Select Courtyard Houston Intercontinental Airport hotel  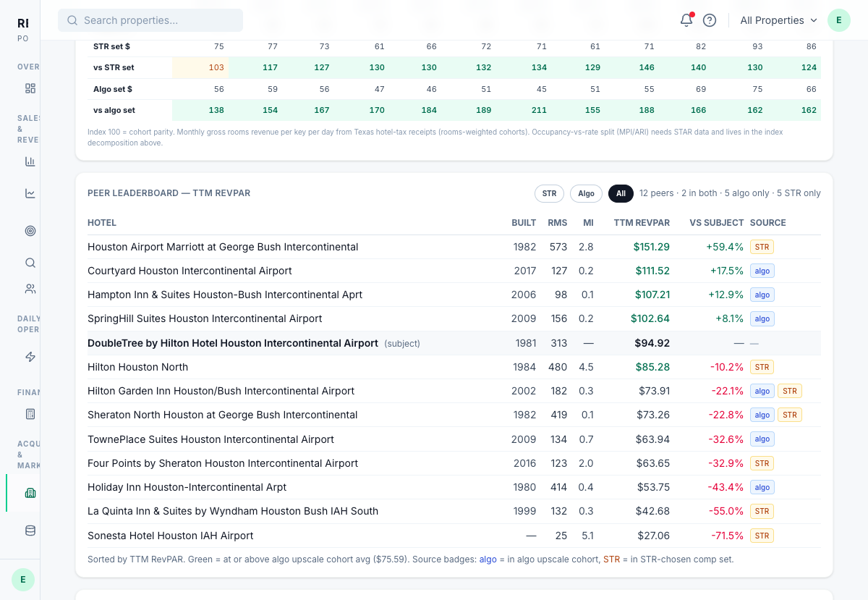pos(190,271)
